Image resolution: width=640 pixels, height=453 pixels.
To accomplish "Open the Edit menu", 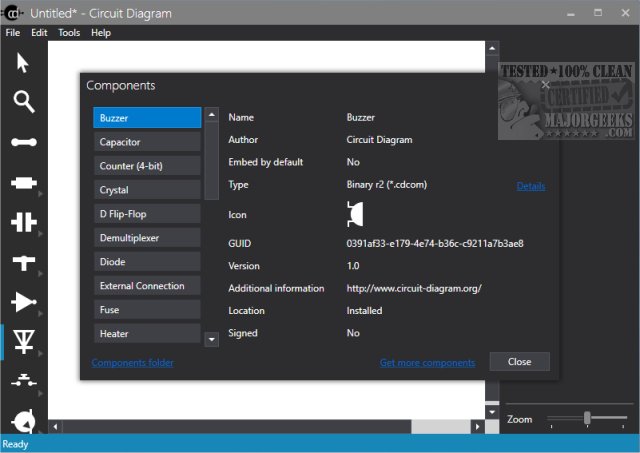I will tap(39, 33).
